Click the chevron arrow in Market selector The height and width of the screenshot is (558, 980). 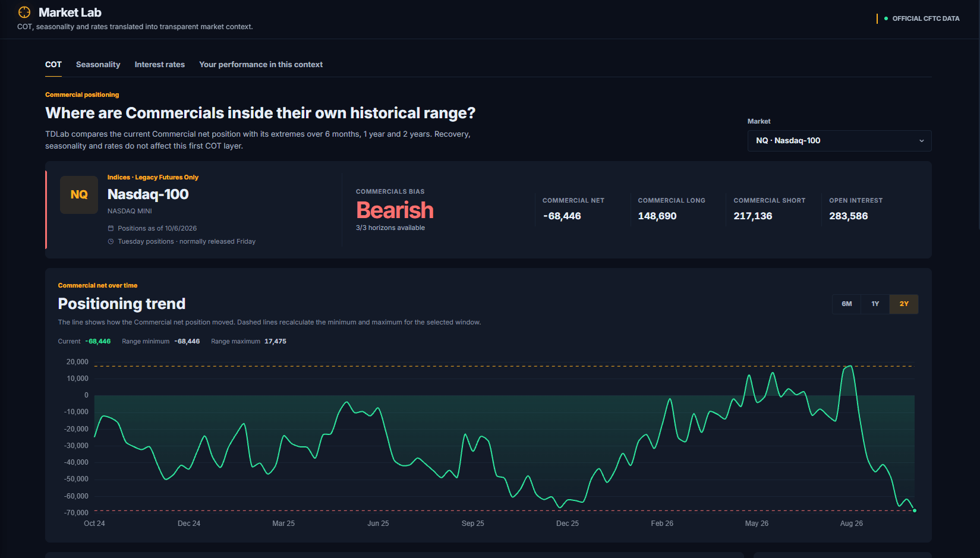point(922,141)
